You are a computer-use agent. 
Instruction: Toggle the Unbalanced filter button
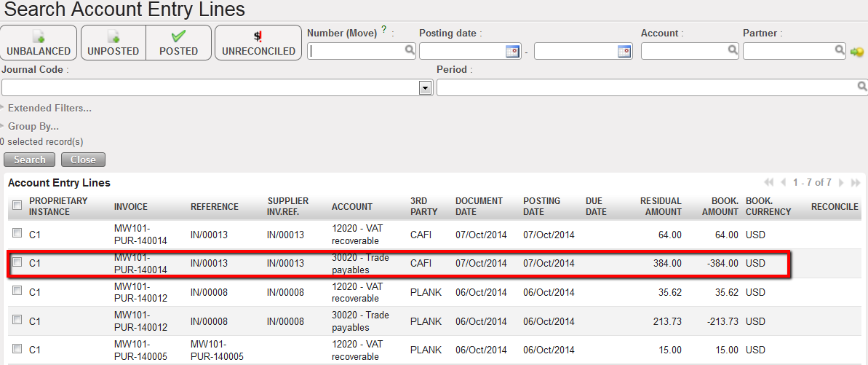pos(39,43)
